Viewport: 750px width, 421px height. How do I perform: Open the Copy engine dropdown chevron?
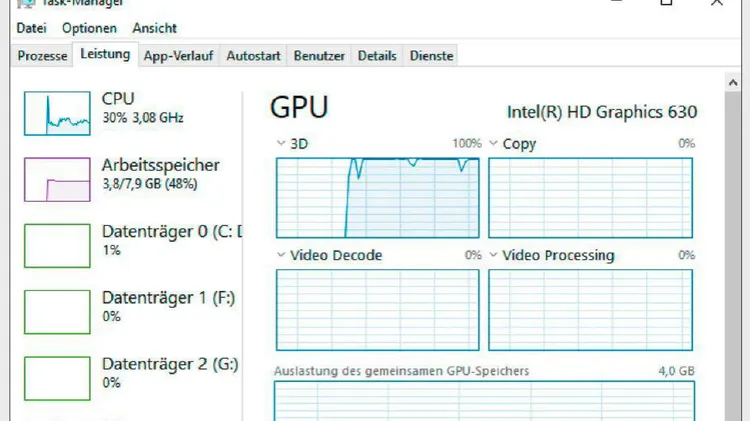tap(494, 144)
